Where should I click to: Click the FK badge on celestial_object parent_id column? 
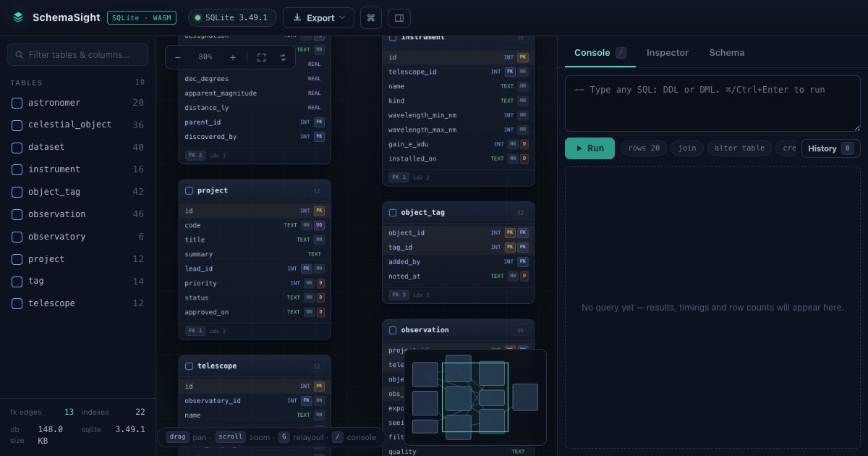point(319,122)
